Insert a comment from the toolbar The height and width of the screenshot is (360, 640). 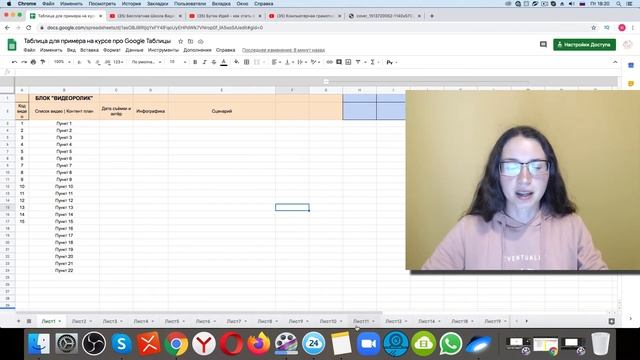click(x=339, y=62)
